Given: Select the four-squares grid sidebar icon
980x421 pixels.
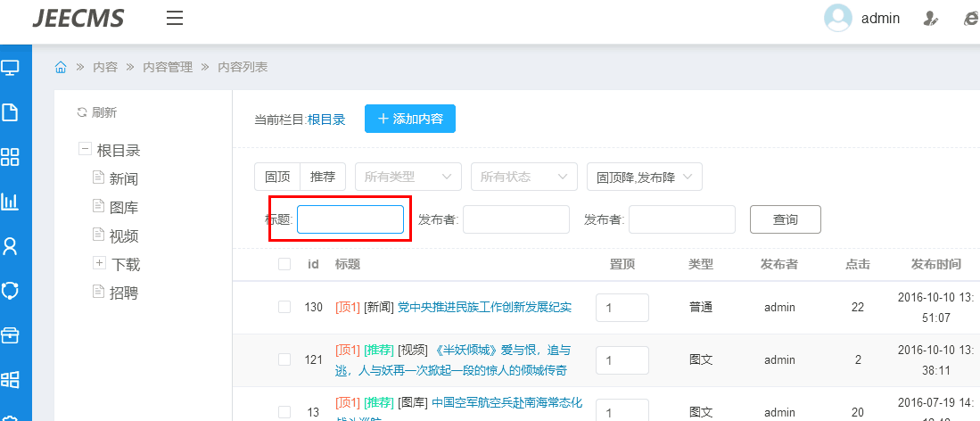Looking at the screenshot, I should click(x=10, y=157).
